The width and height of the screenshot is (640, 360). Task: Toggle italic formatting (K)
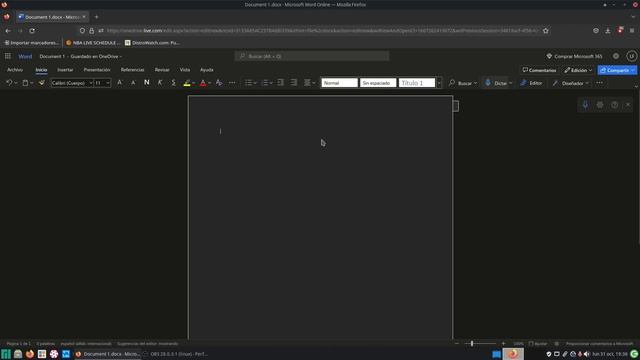tap(160, 83)
